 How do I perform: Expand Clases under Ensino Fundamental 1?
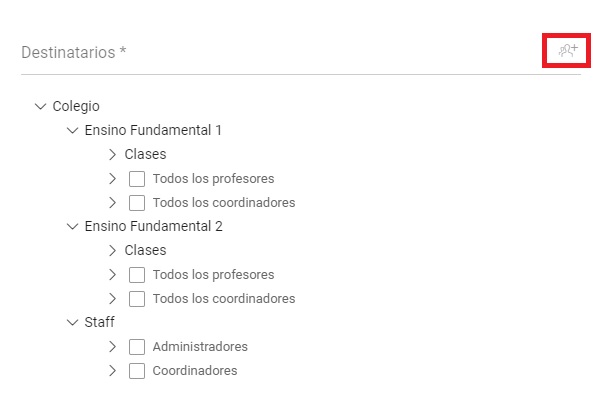pyautogui.click(x=112, y=154)
